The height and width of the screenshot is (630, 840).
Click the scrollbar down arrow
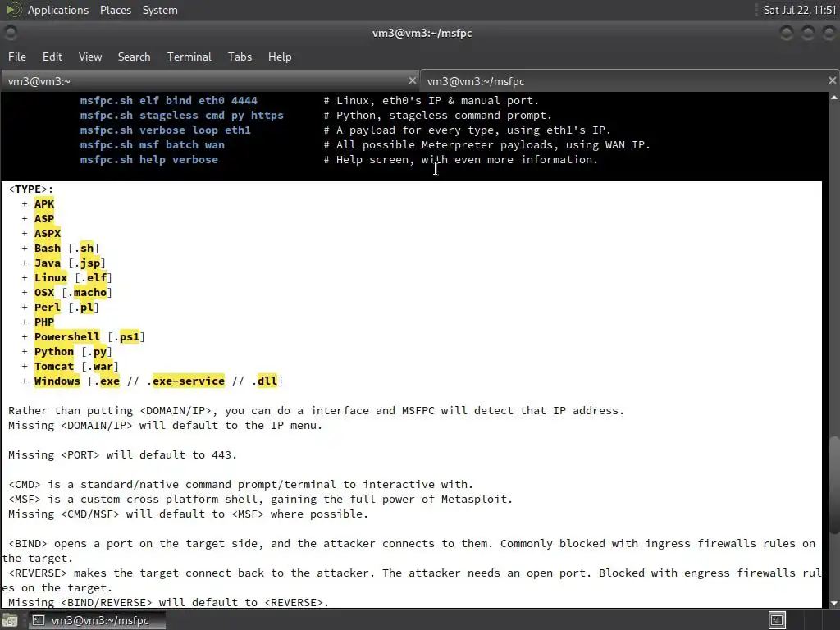[833, 603]
